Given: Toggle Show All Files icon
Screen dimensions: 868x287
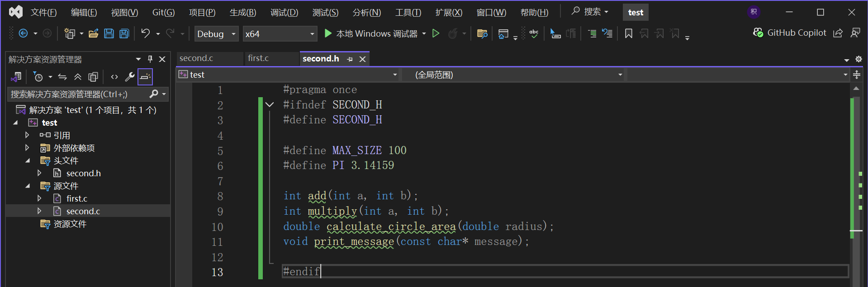Looking at the screenshot, I should tap(93, 77).
